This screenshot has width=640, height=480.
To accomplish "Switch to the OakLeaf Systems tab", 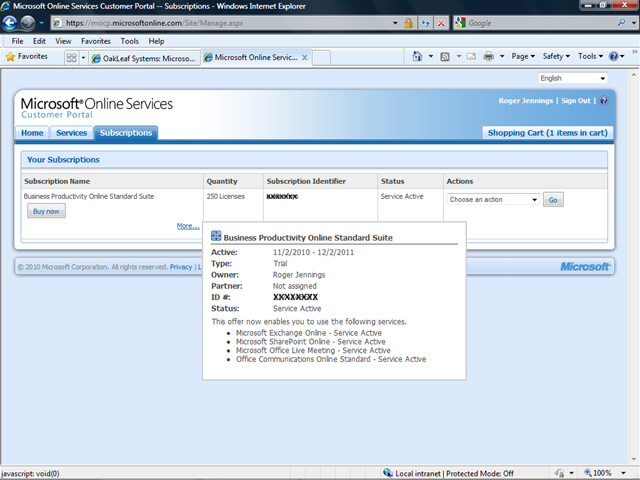I will 144,58.
